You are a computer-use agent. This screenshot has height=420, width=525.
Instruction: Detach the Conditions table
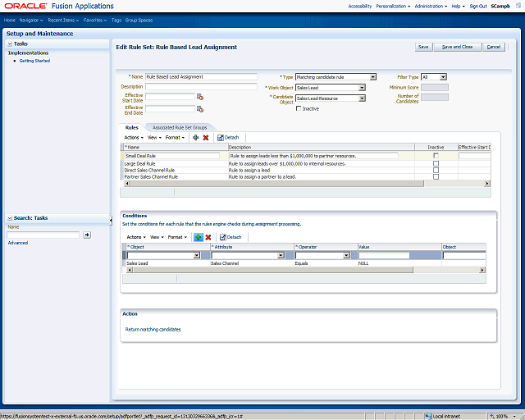click(x=231, y=237)
